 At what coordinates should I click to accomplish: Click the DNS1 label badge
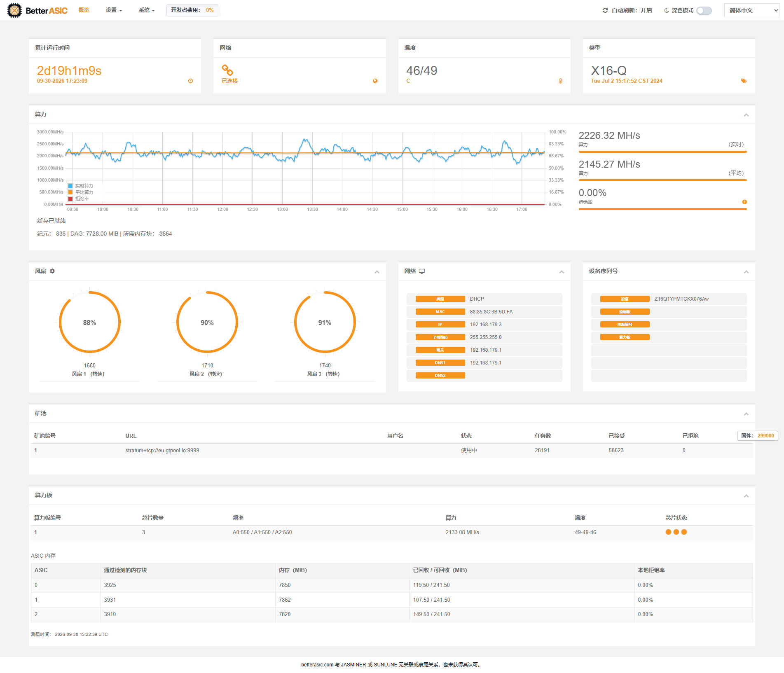[x=440, y=363]
